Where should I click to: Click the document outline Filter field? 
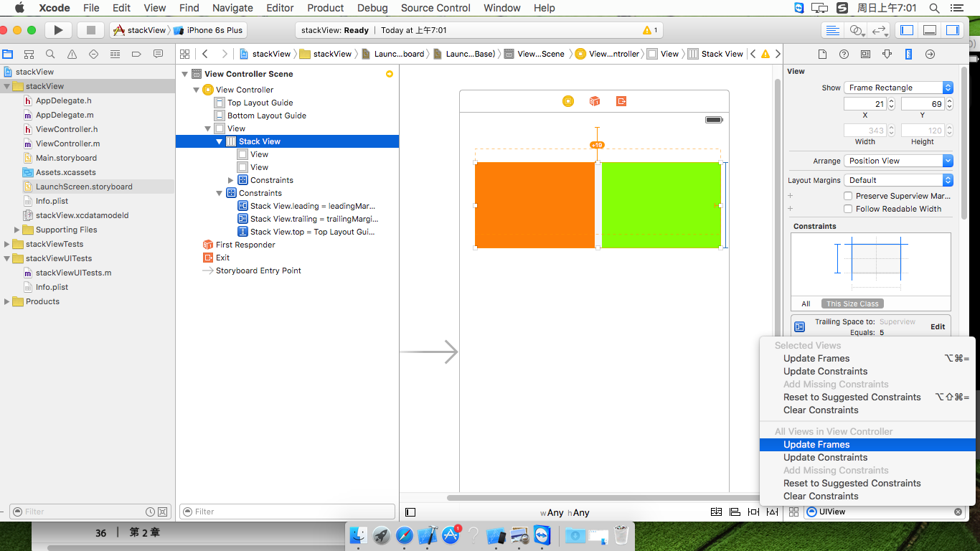coord(287,512)
